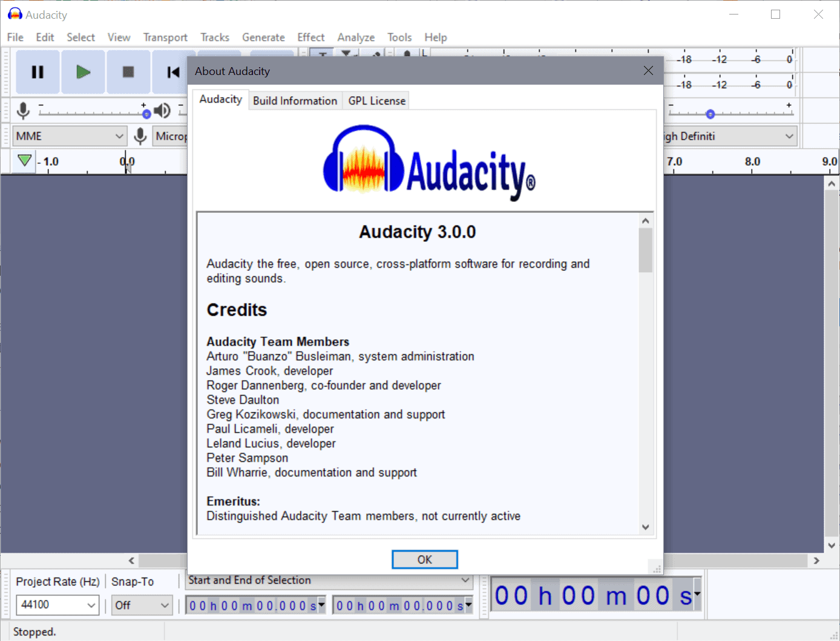Click main window vertical scrollbar down arrow
This screenshot has width=840, height=641.
(832, 545)
